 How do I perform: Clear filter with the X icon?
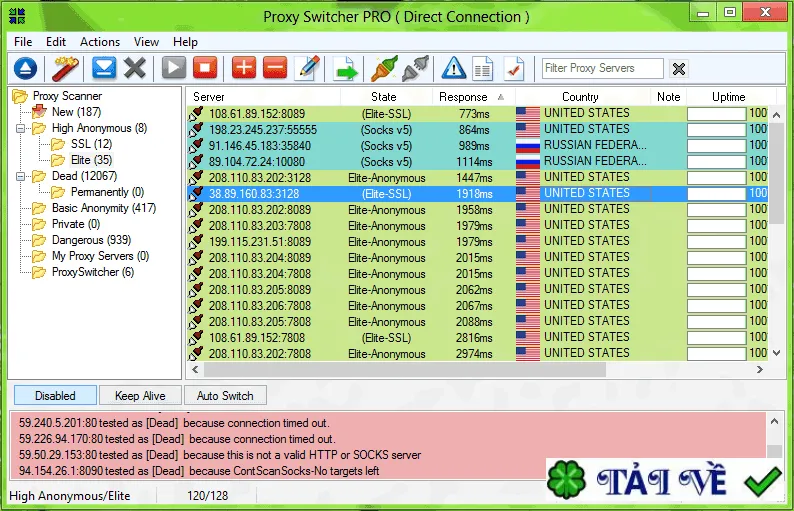(679, 68)
